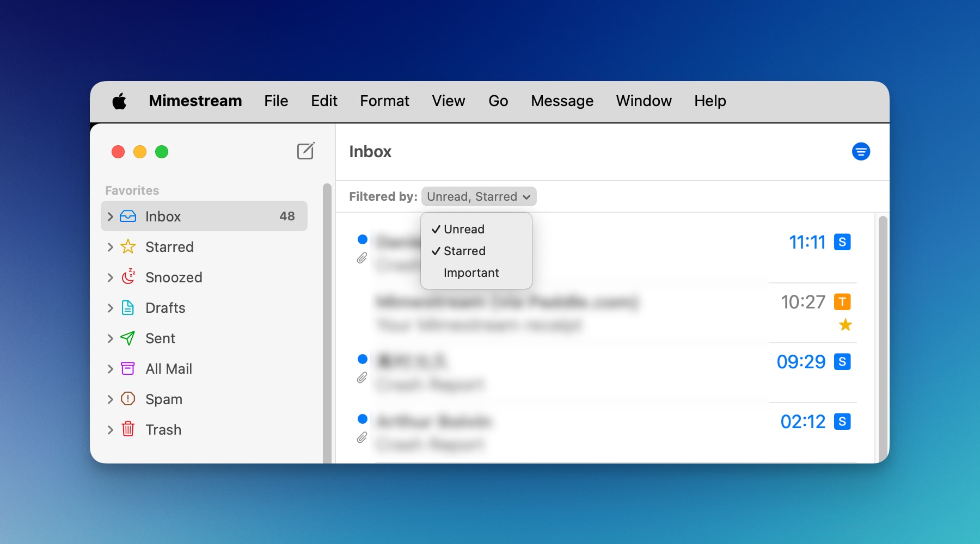The width and height of the screenshot is (980, 544).
Task: Open the message received at 10:27
Action: 606,313
